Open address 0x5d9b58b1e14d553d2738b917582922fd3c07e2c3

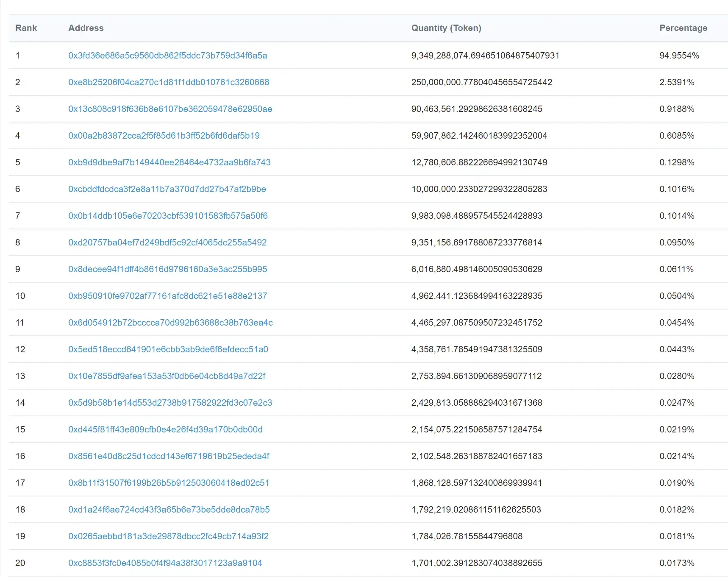[170, 403]
